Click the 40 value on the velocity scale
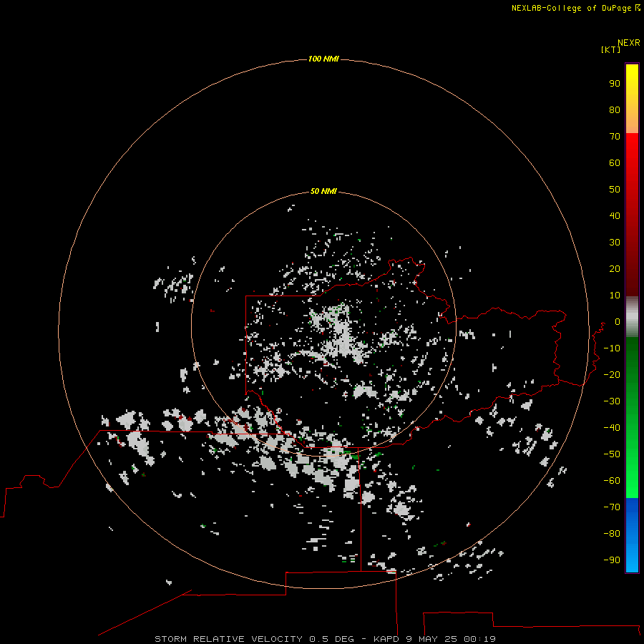The width and height of the screenshot is (644, 644). point(615,216)
